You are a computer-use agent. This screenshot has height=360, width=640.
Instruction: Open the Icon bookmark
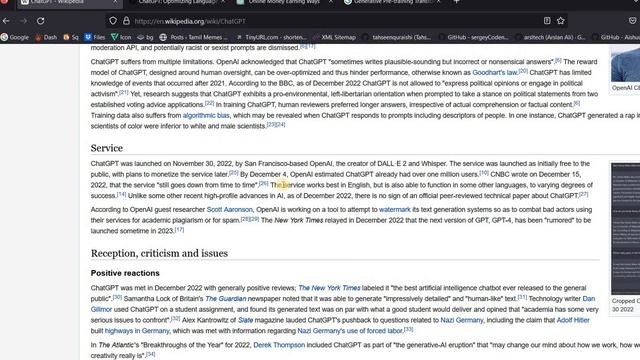click(x=121, y=37)
